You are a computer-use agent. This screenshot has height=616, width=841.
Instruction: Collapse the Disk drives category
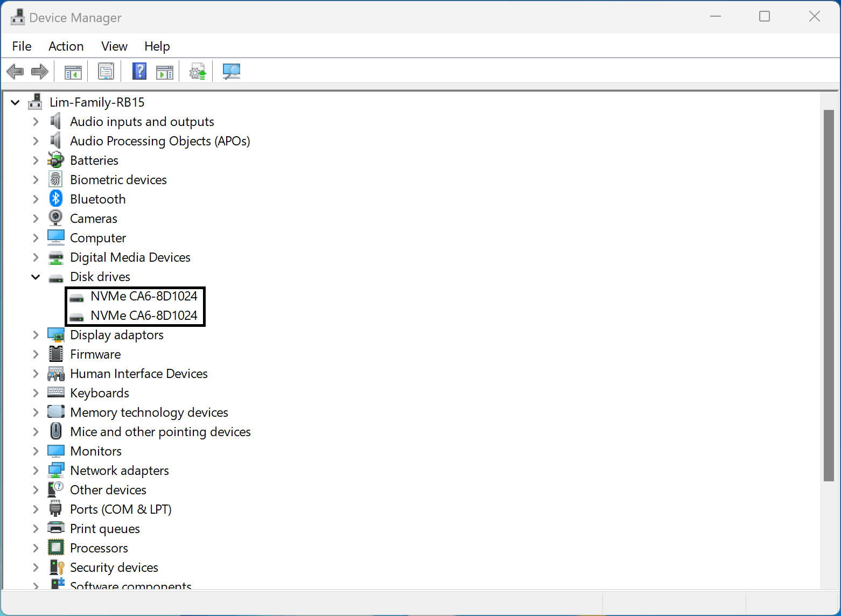tap(36, 276)
